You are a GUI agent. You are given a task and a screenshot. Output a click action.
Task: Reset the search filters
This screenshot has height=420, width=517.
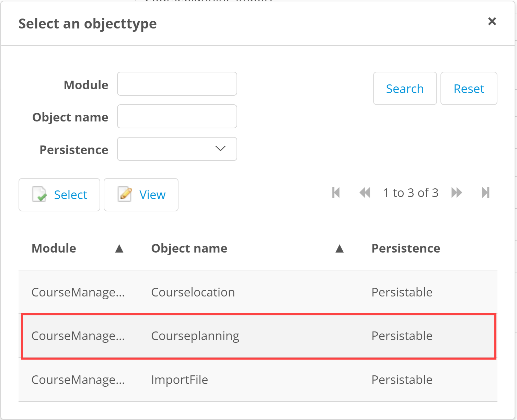click(x=469, y=89)
